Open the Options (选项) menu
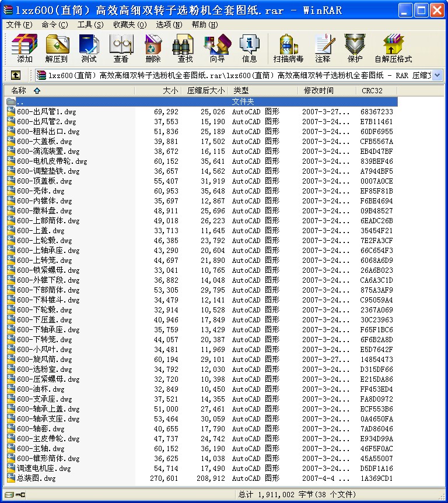The image size is (448, 503). (169, 24)
